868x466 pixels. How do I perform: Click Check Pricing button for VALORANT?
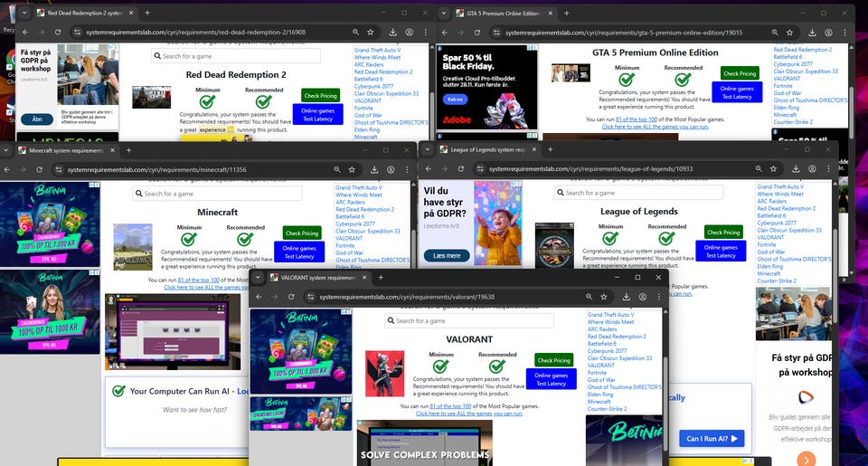[x=553, y=360]
